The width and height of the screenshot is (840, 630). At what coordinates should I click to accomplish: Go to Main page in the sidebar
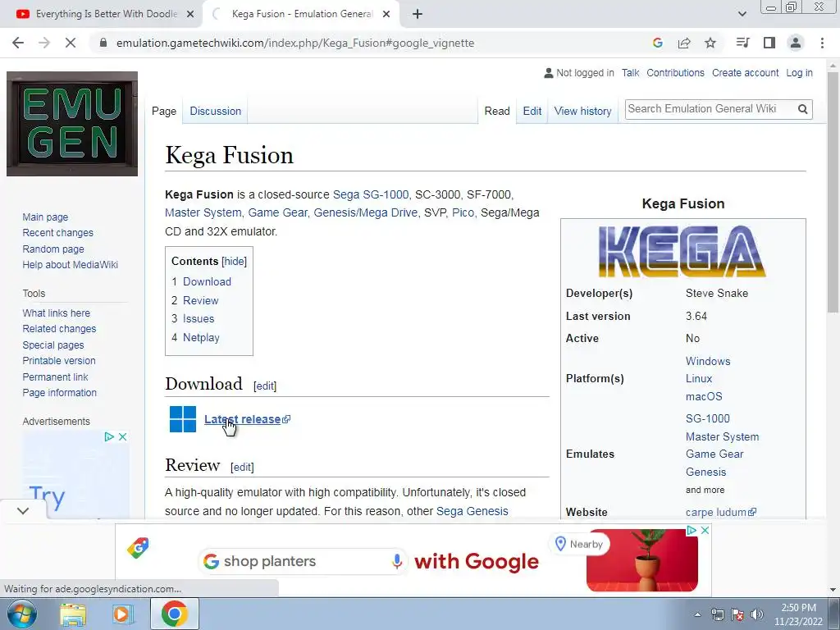tap(45, 217)
